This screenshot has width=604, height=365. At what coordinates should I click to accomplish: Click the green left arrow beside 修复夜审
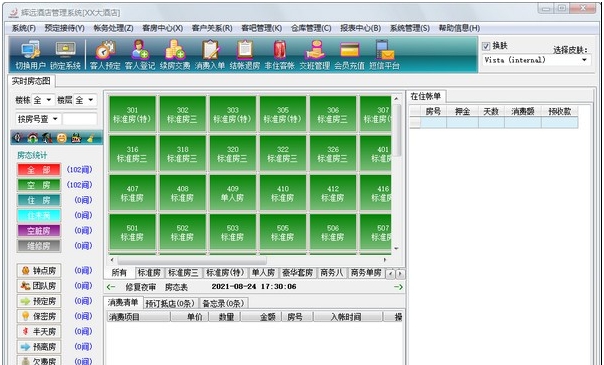[x=111, y=287]
